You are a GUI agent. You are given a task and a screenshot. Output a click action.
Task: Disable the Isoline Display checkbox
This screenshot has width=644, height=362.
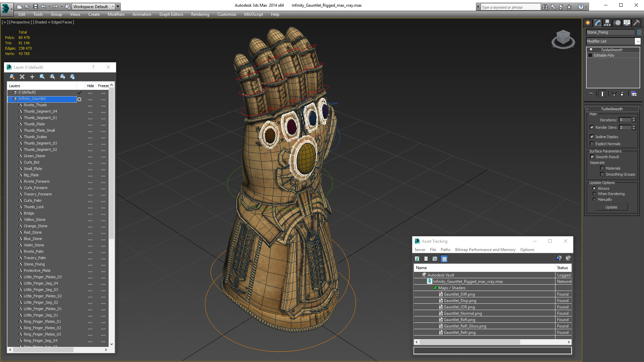(x=592, y=137)
